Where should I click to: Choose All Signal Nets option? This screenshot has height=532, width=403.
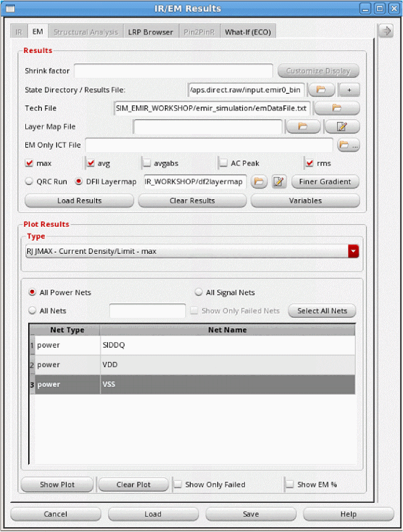click(198, 292)
